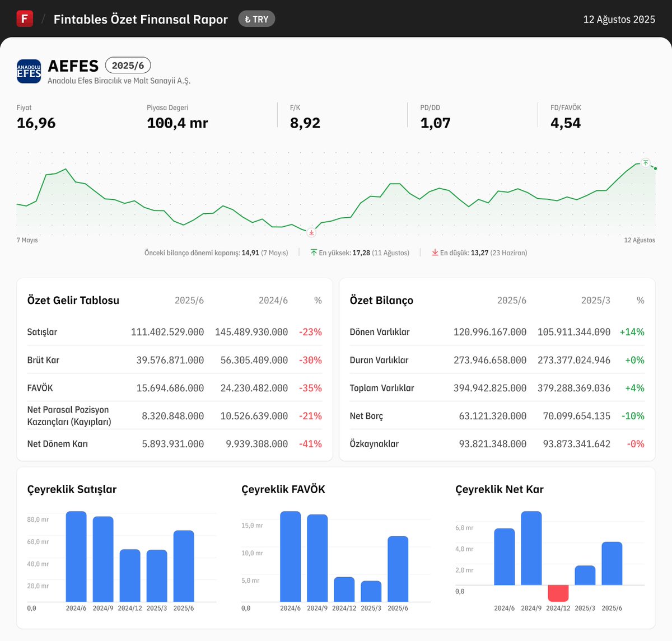This screenshot has width=672, height=641.
Task: Open the 2025/6 column header in Özet Gelir Tablosu
Action: coord(190,300)
